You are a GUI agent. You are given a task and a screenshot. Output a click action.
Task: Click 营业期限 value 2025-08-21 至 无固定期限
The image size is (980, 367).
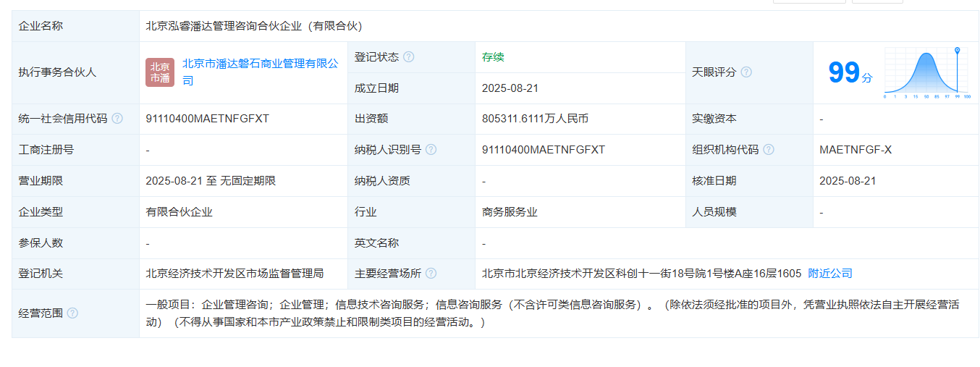click(211, 181)
